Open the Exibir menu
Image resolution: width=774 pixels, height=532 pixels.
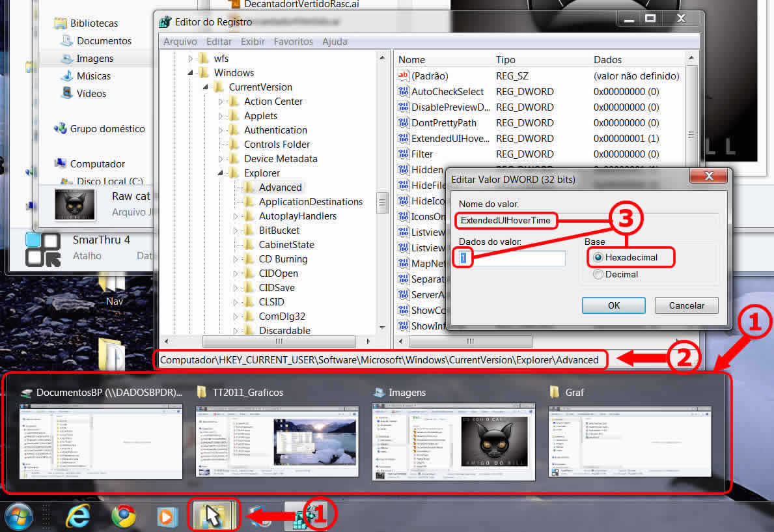pos(252,42)
